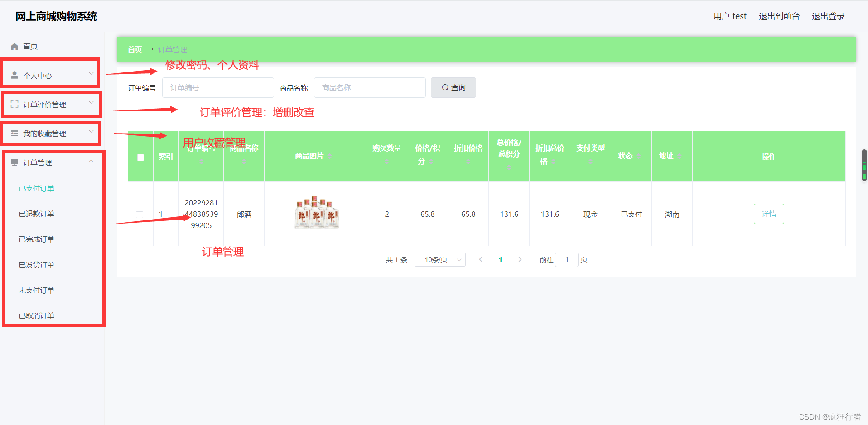This screenshot has width=868, height=425.
Task: Sort the 状态 column using its sort icon
Action: point(639,156)
